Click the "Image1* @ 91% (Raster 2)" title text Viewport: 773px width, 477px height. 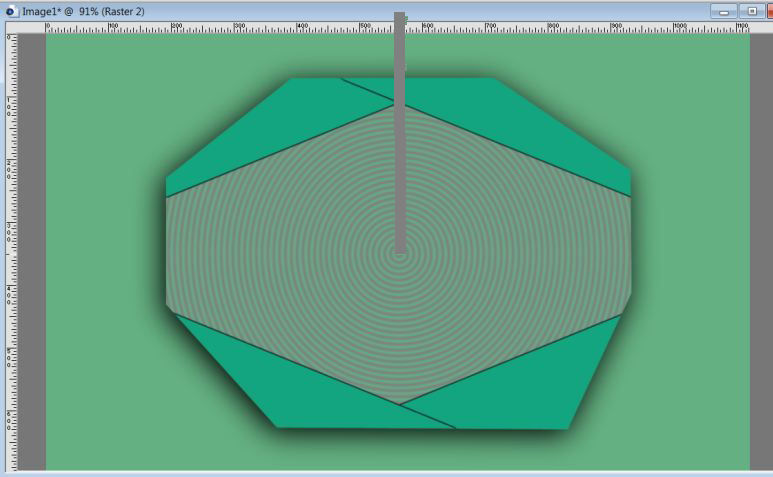pos(83,11)
